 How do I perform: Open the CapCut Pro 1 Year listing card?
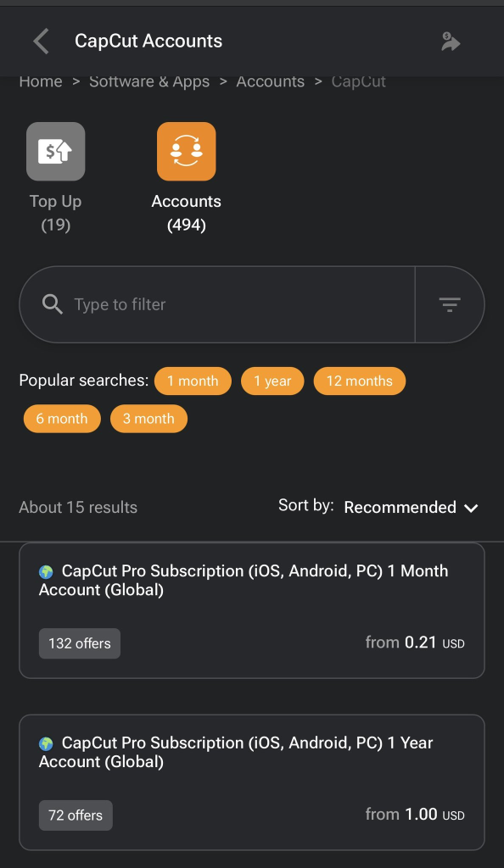pos(252,782)
